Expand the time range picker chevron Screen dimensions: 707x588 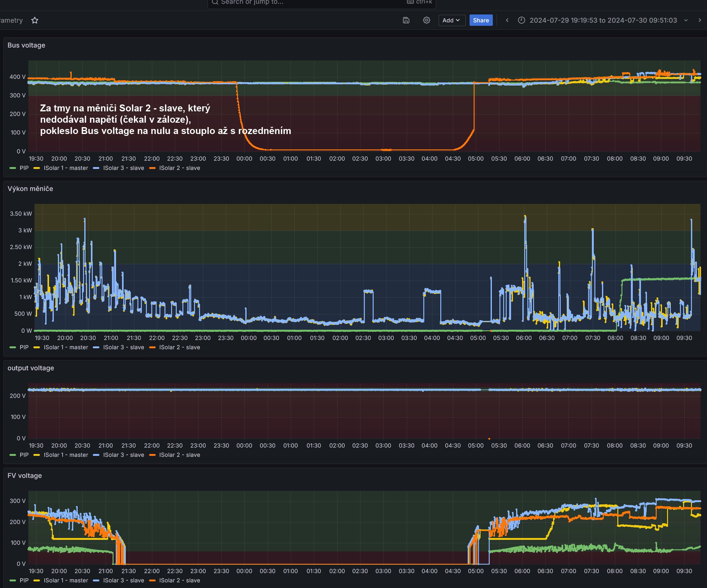click(686, 20)
